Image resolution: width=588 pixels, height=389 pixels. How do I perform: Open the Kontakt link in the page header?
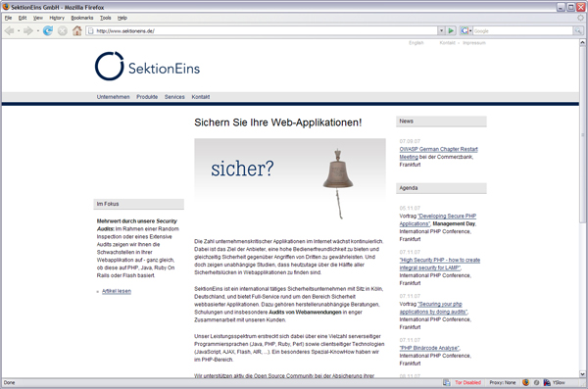[448, 43]
